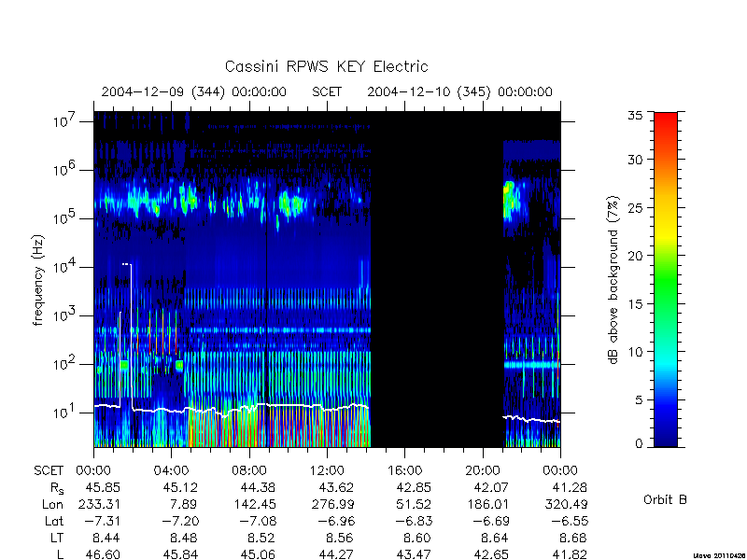This screenshot has height=560, width=747.
Task: Click the Lat value '-7.08'
Action: coord(258,522)
